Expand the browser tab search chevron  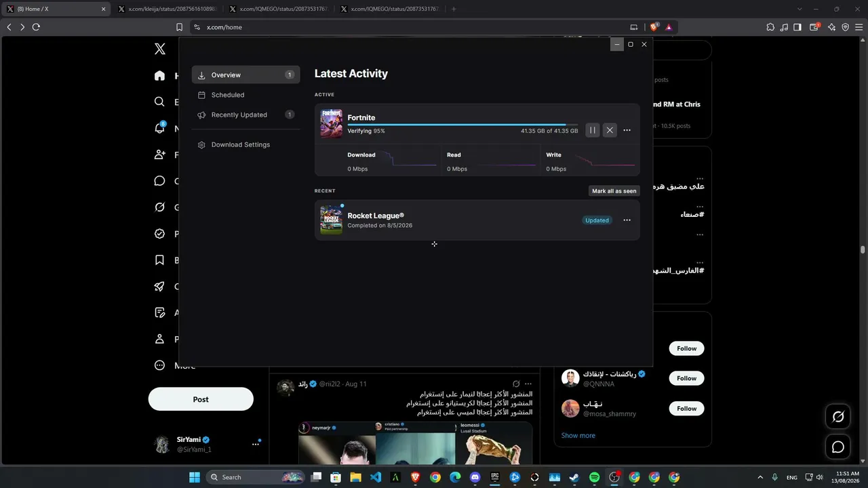coord(800,9)
